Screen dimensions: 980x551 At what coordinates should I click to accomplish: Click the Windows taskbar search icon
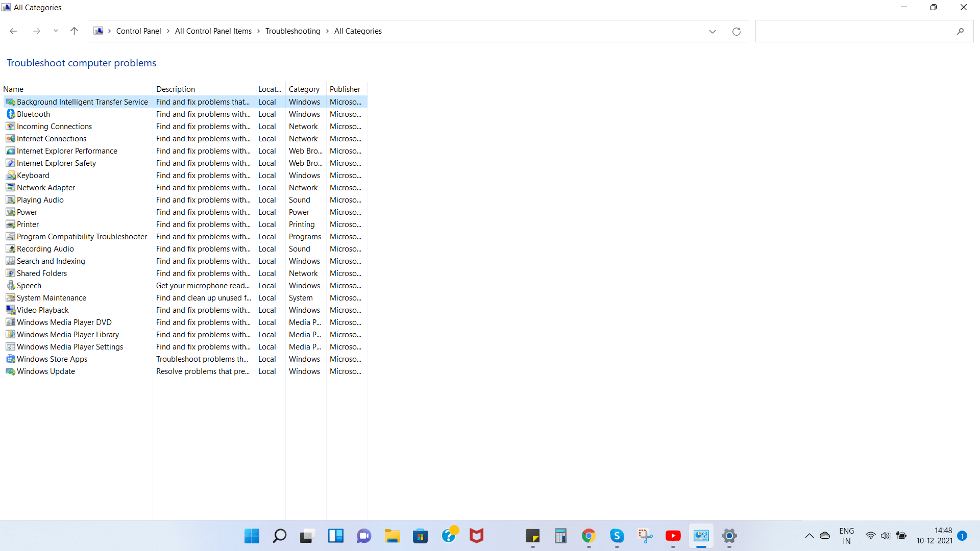click(279, 536)
